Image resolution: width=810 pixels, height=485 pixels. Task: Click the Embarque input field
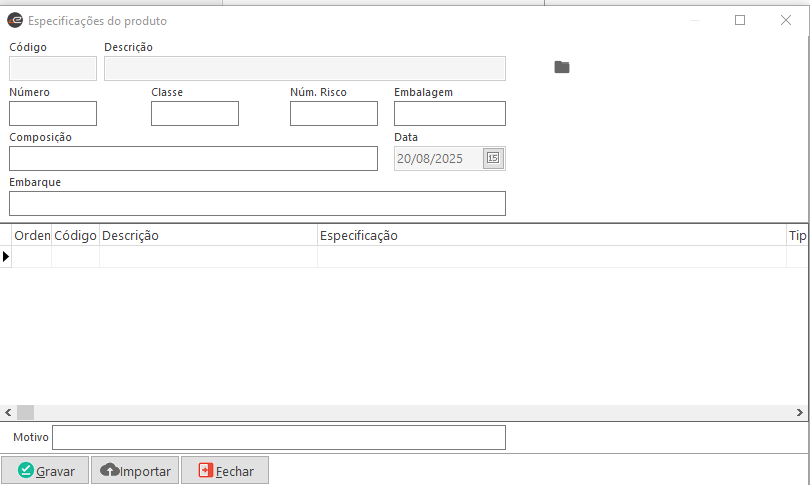(x=257, y=203)
